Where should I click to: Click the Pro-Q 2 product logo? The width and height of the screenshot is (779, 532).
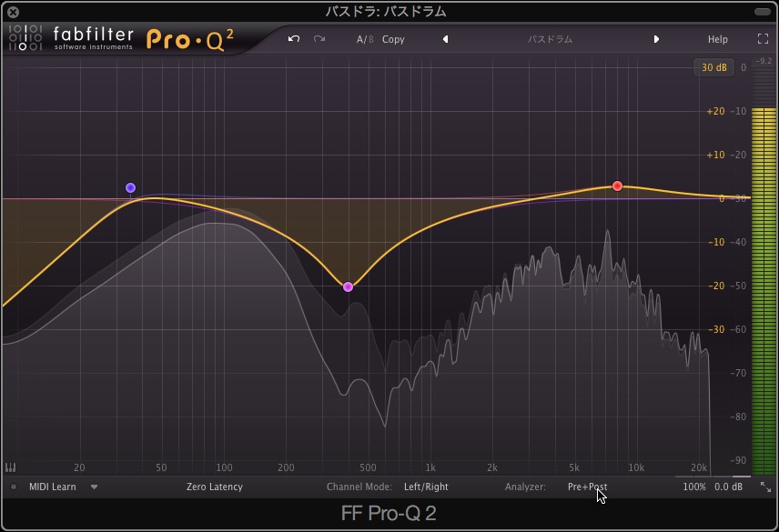pos(190,40)
